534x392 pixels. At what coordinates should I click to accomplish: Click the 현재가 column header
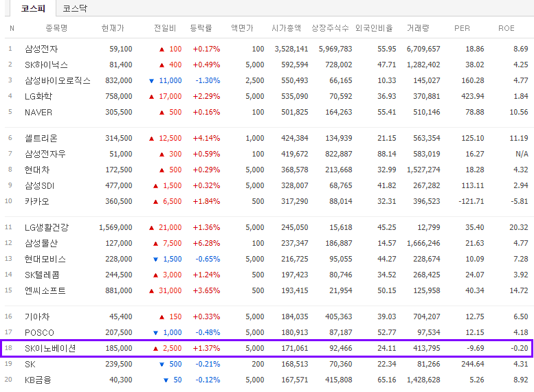click(x=113, y=28)
